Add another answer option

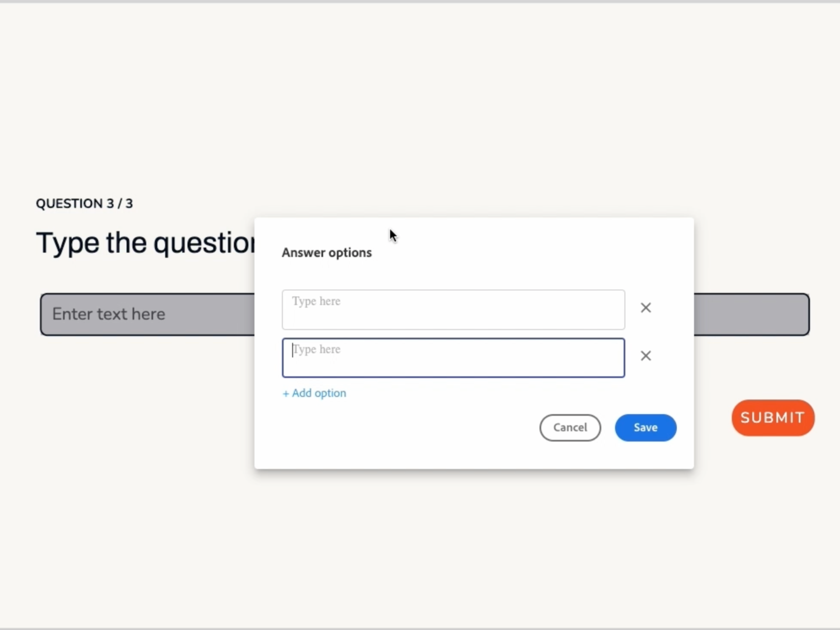[x=314, y=393]
